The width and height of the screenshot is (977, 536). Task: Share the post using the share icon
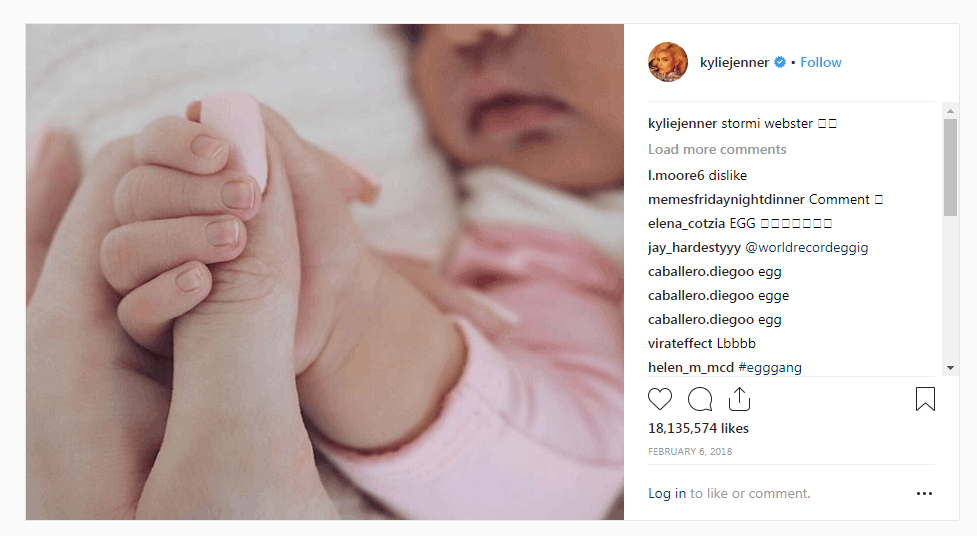pos(739,399)
